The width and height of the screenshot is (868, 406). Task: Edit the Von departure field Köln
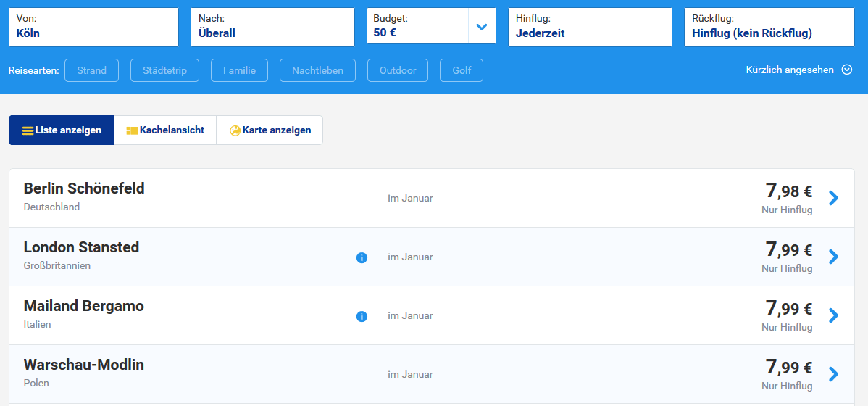pos(93,27)
